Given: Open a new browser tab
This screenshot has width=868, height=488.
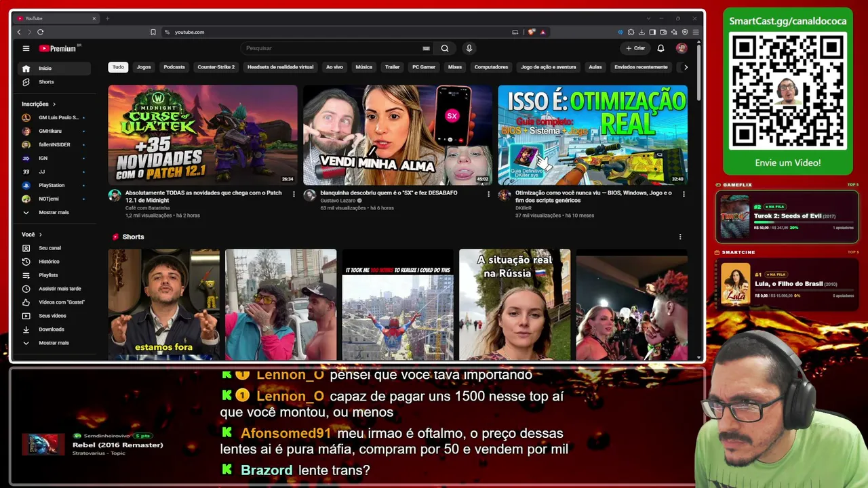Looking at the screenshot, I should [107, 18].
